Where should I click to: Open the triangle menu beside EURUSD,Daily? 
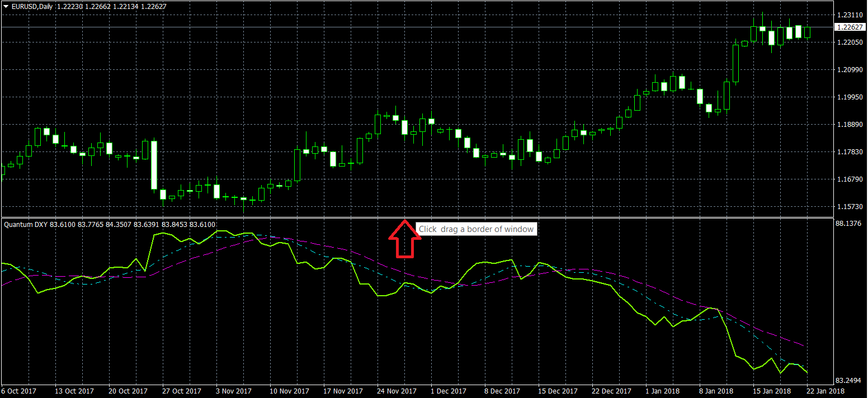(6, 6)
